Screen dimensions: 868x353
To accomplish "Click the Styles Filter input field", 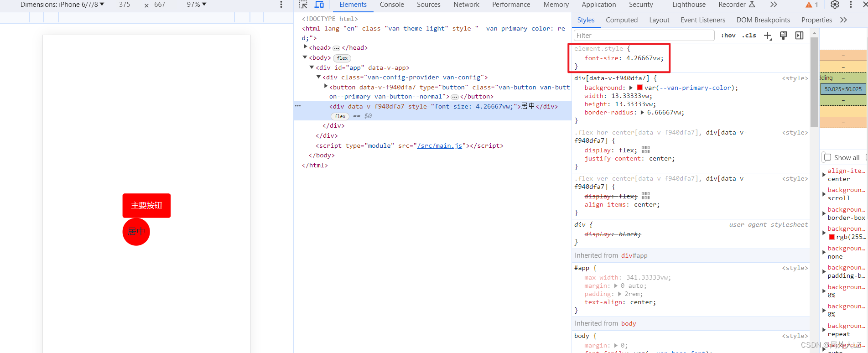I will tap(644, 36).
